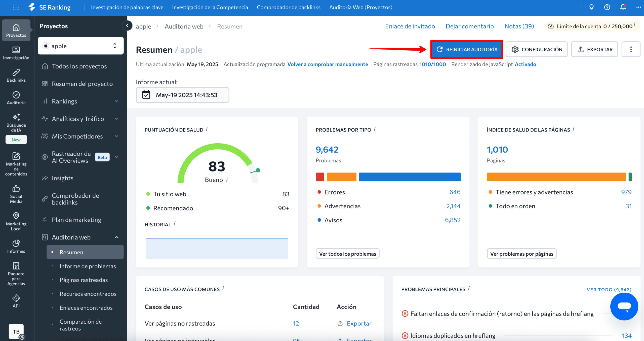Click Reiniciar auditoría button

click(x=467, y=49)
